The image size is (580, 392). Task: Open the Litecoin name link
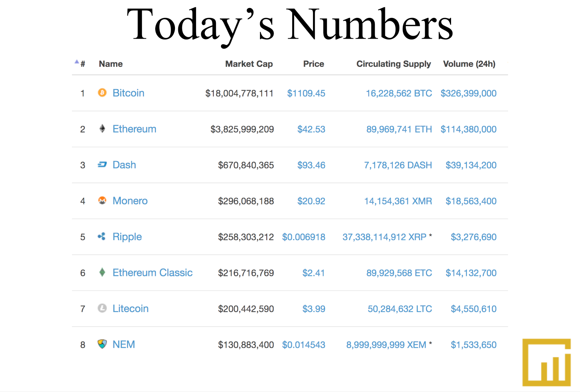pos(130,309)
